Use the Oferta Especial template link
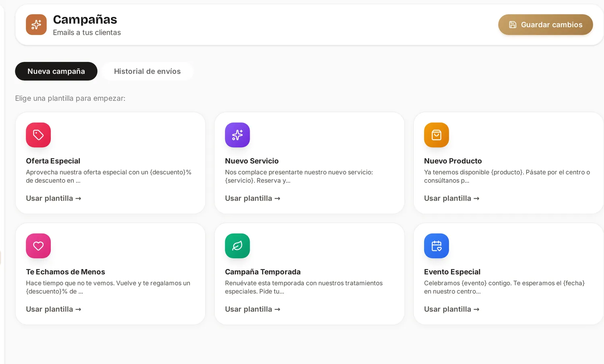This screenshot has width=604, height=364. pos(54,198)
